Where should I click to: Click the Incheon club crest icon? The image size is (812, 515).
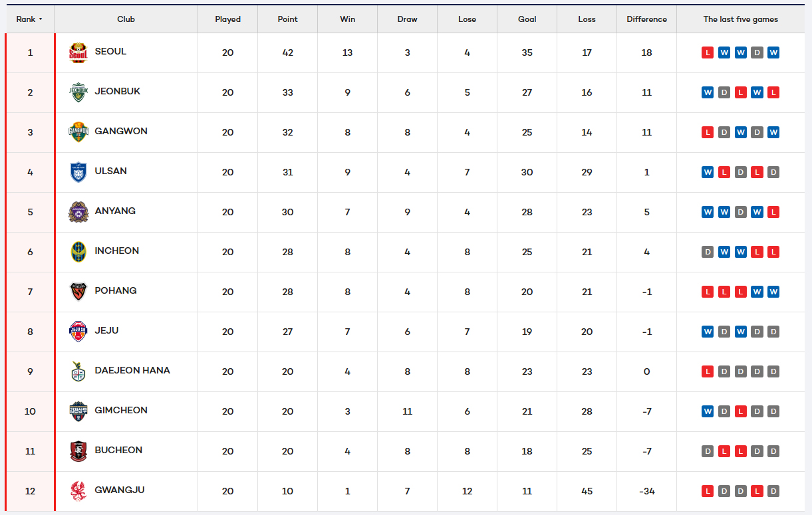[78, 252]
